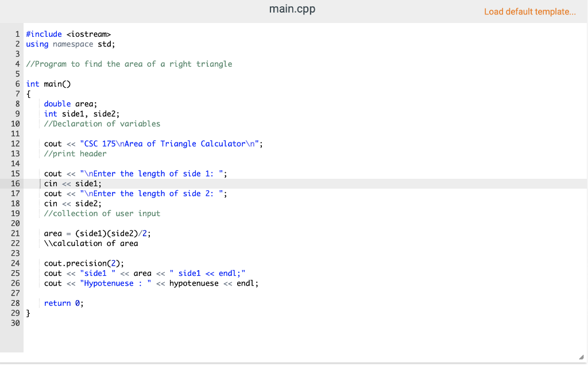The height and width of the screenshot is (365, 588).
Task: Click the return 0 statement
Action: (x=63, y=303)
